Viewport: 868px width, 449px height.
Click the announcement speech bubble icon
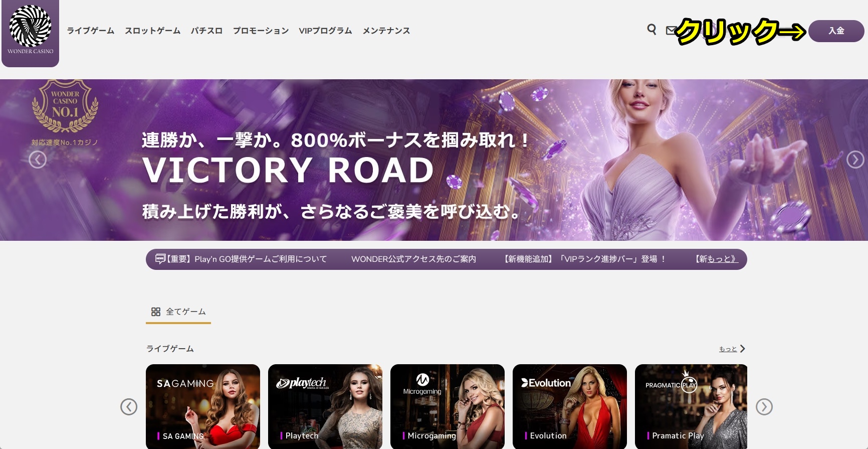tap(160, 259)
